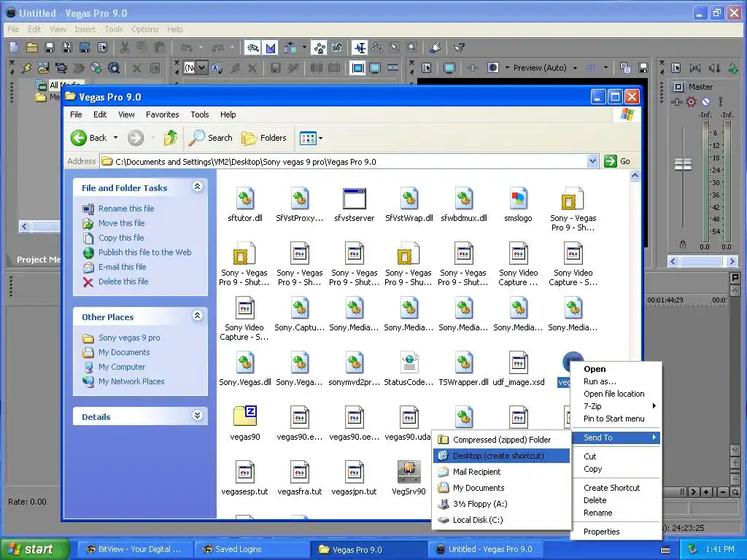The width and height of the screenshot is (747, 560).
Task: Click Windows start button
Action: (34, 549)
